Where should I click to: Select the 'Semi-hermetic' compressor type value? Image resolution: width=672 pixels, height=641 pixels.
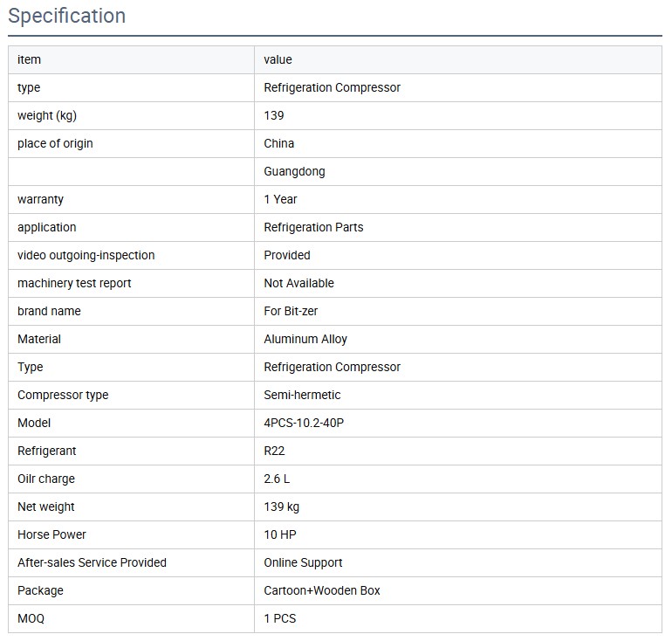click(302, 395)
